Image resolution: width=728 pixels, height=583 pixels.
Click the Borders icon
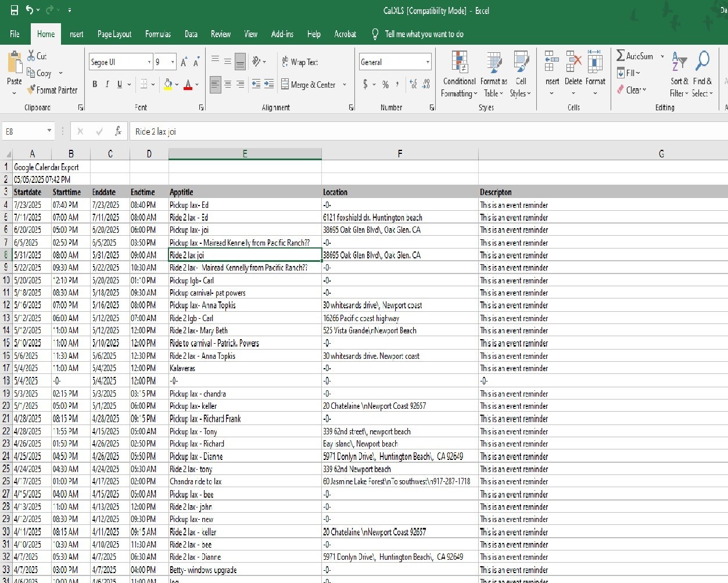144,84
